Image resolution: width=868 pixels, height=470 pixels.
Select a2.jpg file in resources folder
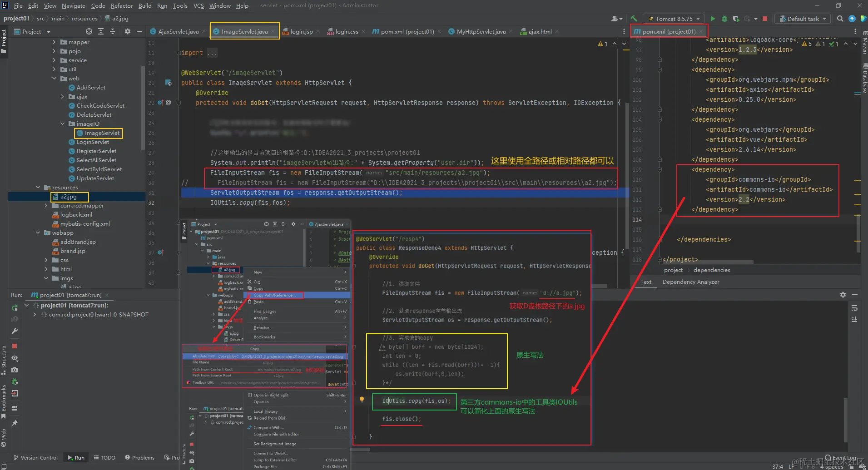[x=68, y=197]
